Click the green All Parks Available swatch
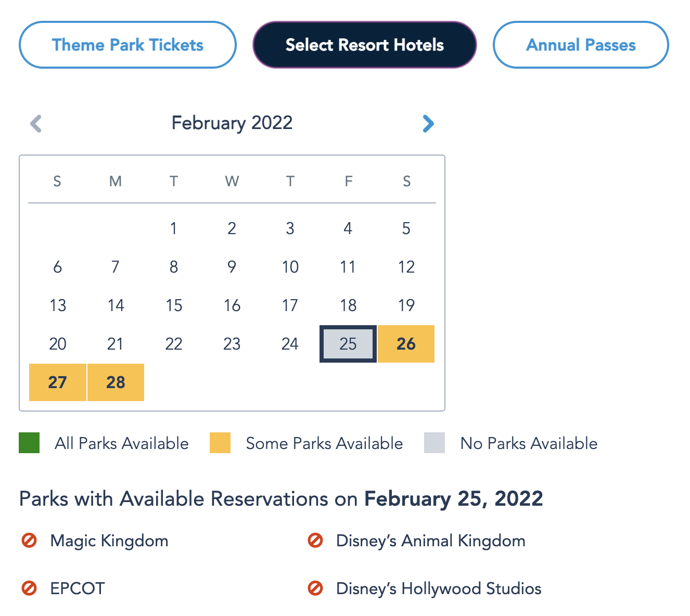The width and height of the screenshot is (690, 616). 29,443
